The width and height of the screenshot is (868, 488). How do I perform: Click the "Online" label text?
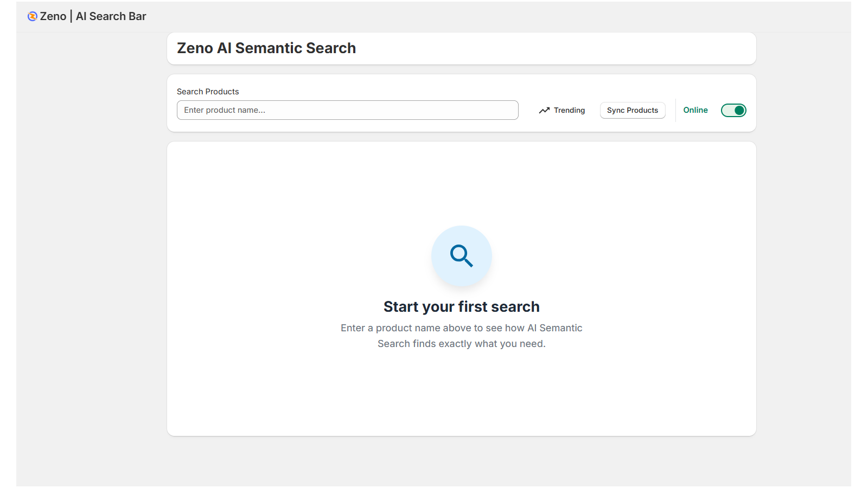tap(695, 110)
